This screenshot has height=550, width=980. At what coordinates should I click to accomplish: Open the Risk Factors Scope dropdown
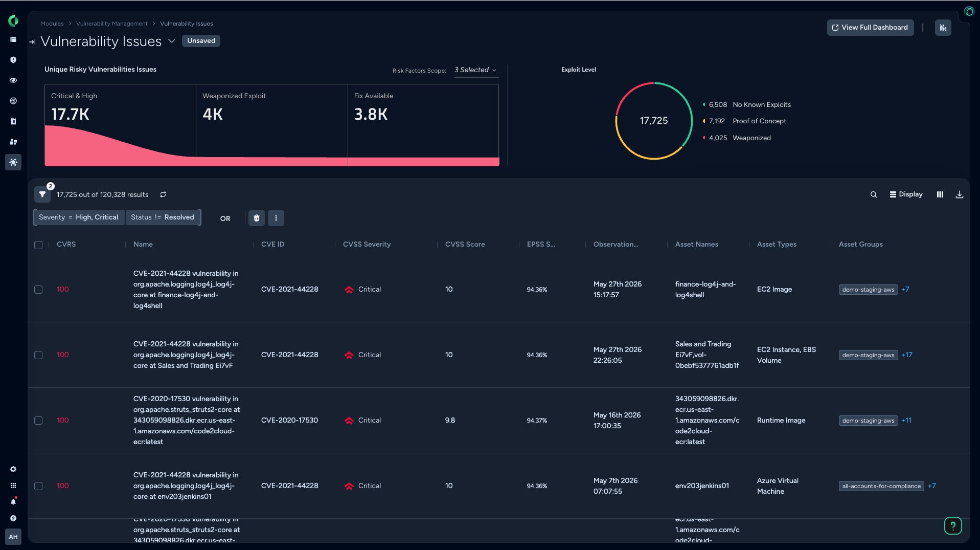(x=475, y=70)
